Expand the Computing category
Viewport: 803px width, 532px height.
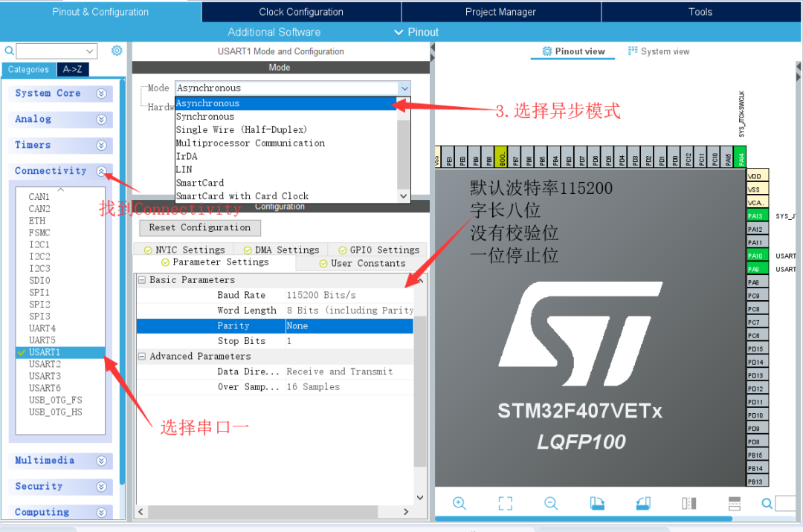[101, 512]
